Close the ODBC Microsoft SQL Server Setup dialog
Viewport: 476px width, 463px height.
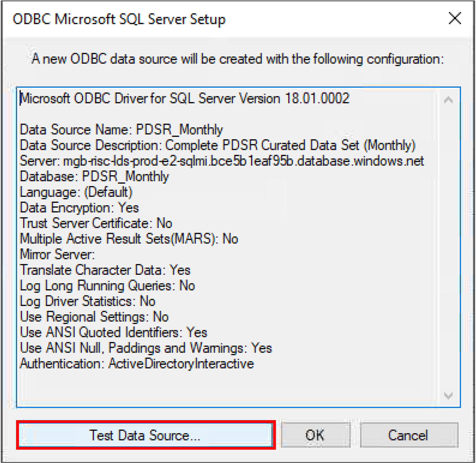tap(455, 19)
